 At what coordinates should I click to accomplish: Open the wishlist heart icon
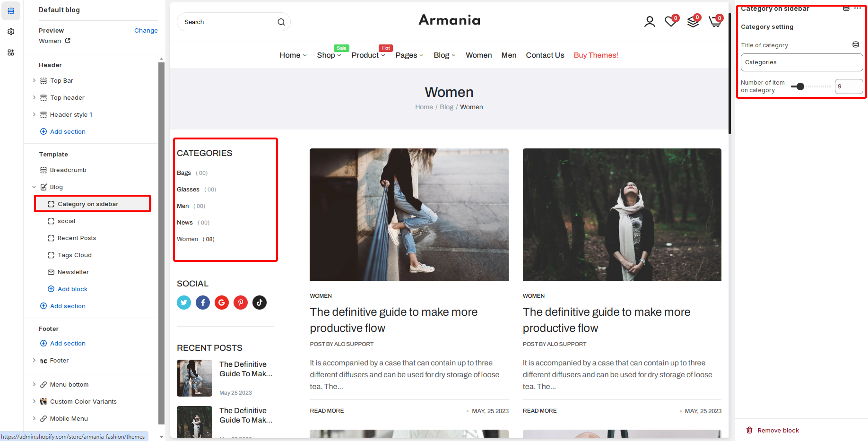point(670,22)
